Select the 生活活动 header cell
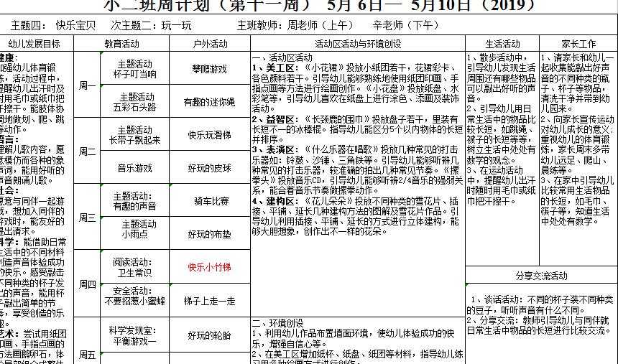Image resolution: width=618 pixels, height=364 pixels. point(502,44)
